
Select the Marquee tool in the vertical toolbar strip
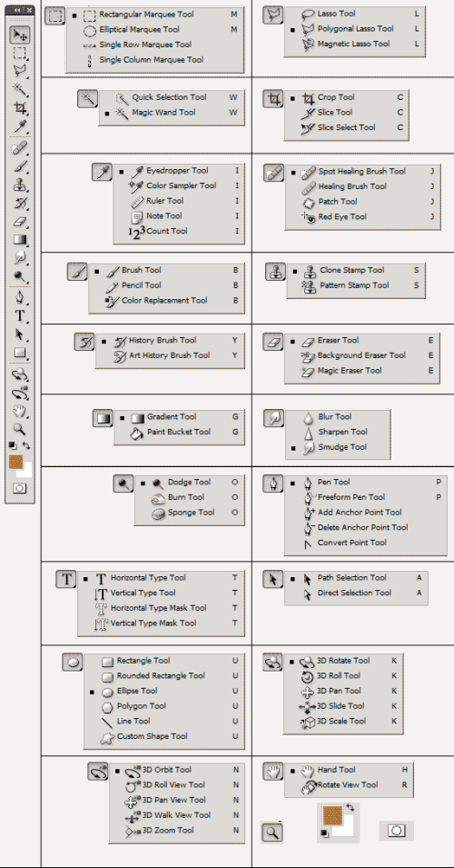coord(20,53)
